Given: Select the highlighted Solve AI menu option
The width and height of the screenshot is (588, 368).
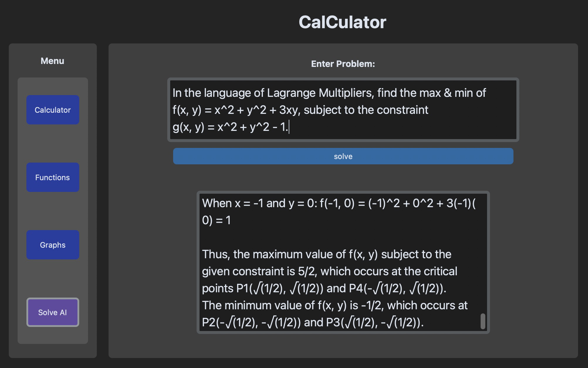Looking at the screenshot, I should pyautogui.click(x=53, y=312).
